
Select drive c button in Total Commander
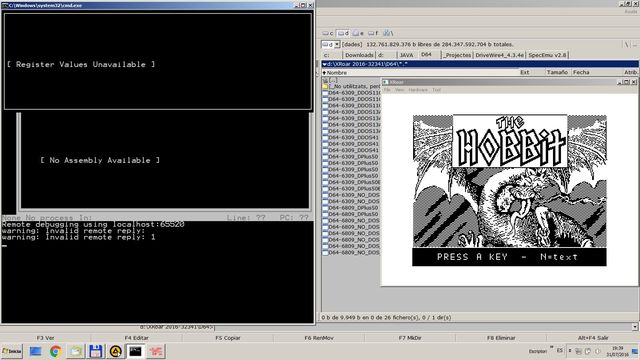[x=328, y=33]
